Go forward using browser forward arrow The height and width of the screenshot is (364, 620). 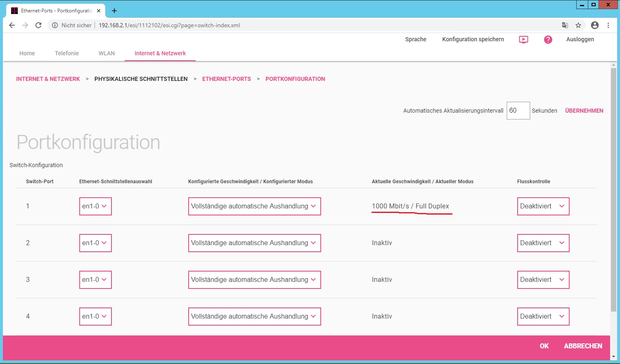pos(25,25)
